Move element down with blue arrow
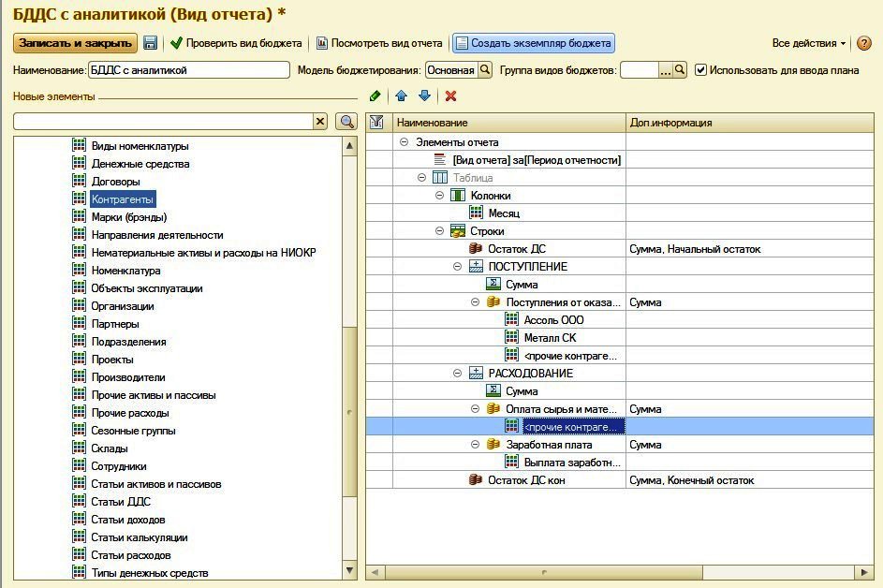Image resolution: width=883 pixels, height=588 pixels. 424,96
